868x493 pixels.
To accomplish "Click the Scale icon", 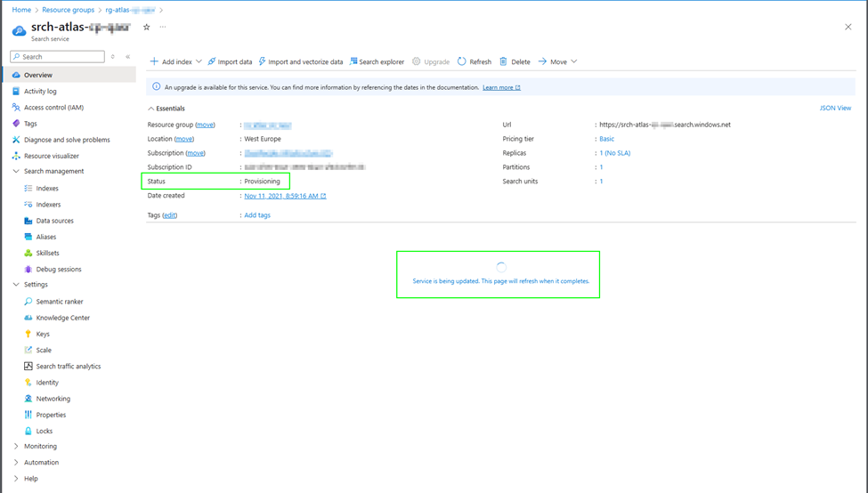I will click(28, 350).
